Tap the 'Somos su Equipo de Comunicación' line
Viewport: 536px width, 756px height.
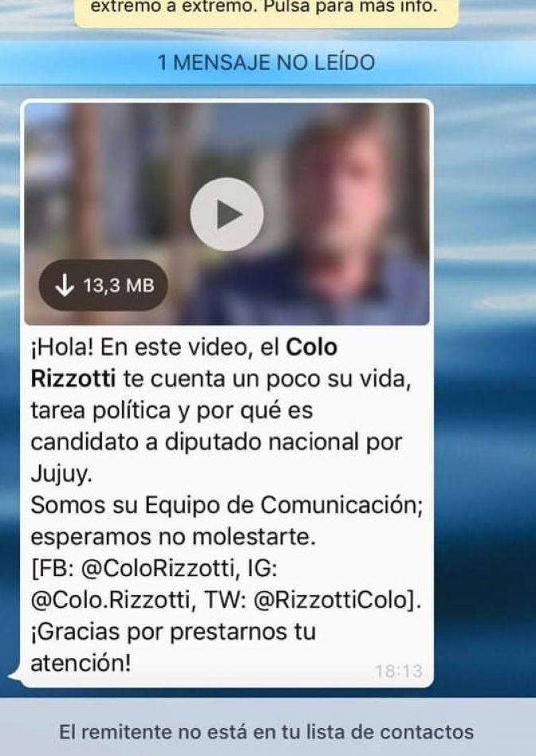point(227,505)
